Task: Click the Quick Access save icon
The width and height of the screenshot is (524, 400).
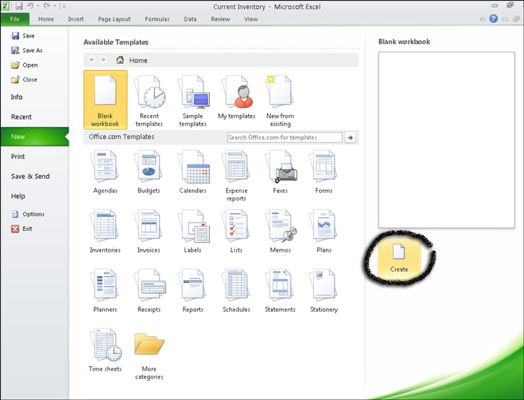Action: (19, 6)
